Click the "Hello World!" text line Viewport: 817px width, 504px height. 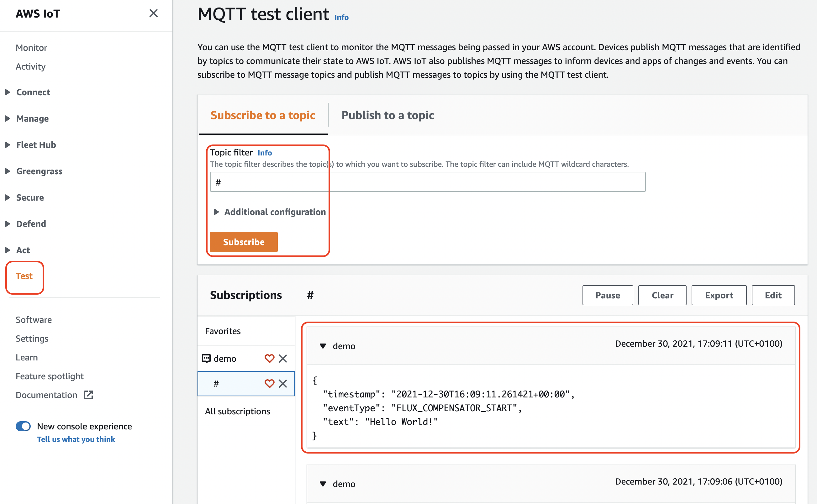(380, 422)
